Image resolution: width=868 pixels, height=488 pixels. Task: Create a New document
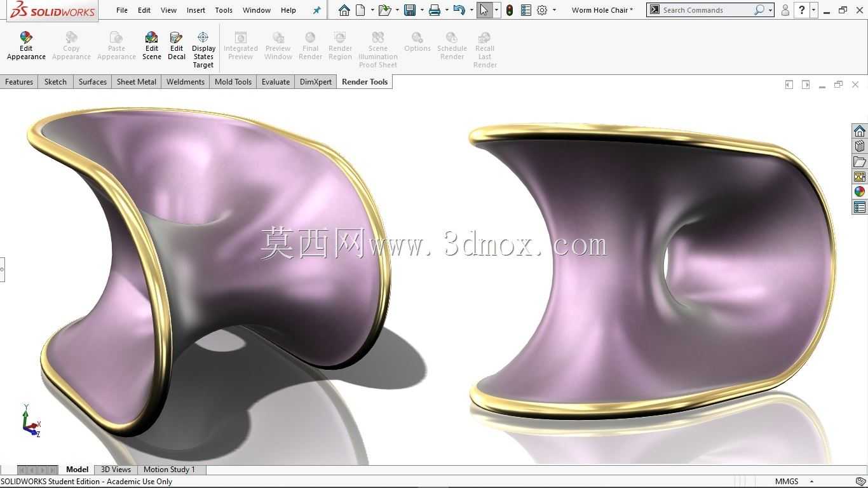coord(360,10)
